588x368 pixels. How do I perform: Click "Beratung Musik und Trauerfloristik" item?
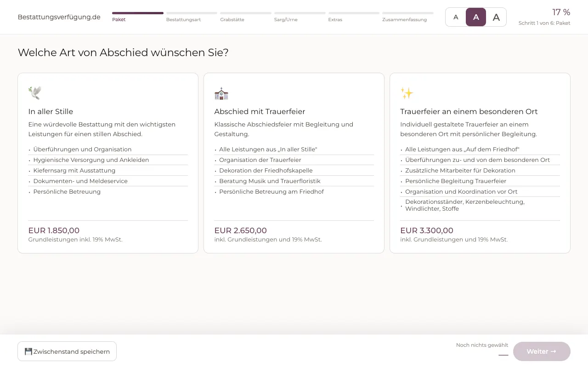point(294,181)
